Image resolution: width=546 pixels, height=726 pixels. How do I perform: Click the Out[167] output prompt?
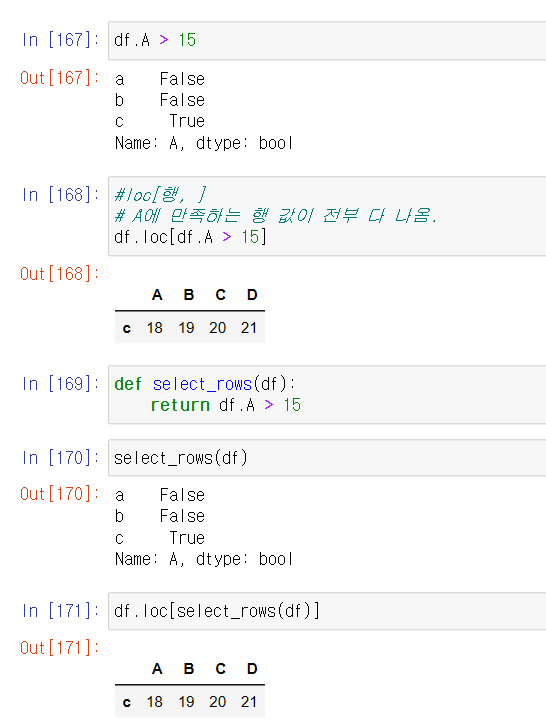59,78
